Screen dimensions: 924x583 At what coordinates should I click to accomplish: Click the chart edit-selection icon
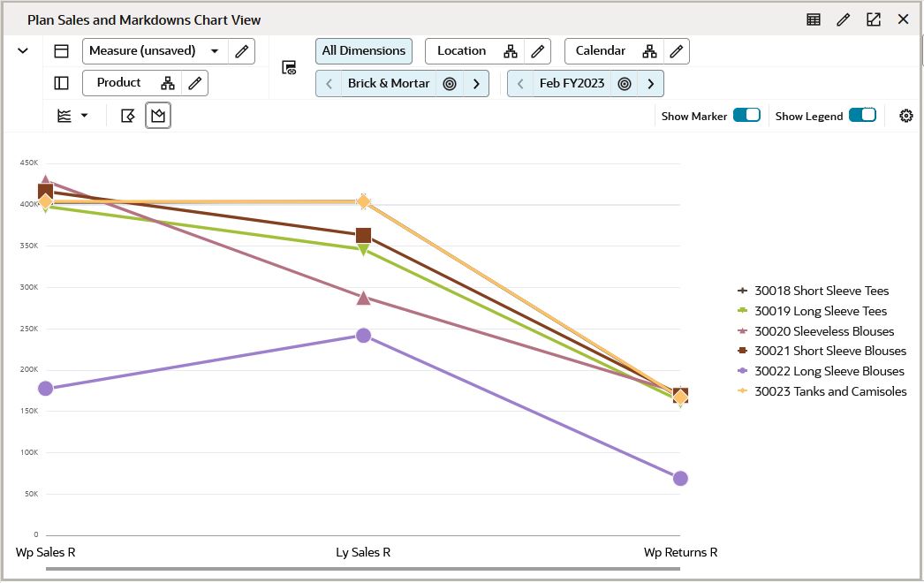click(x=128, y=116)
